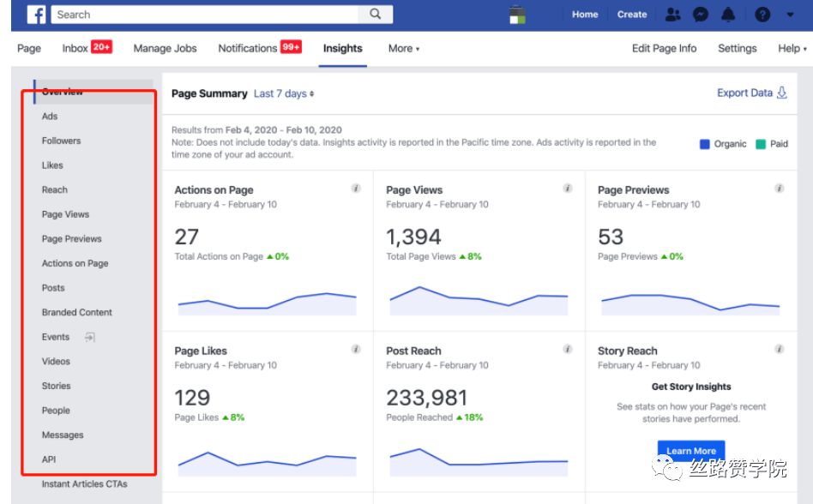
Task: Select Reach in the Insights sidebar
Action: [x=54, y=189]
